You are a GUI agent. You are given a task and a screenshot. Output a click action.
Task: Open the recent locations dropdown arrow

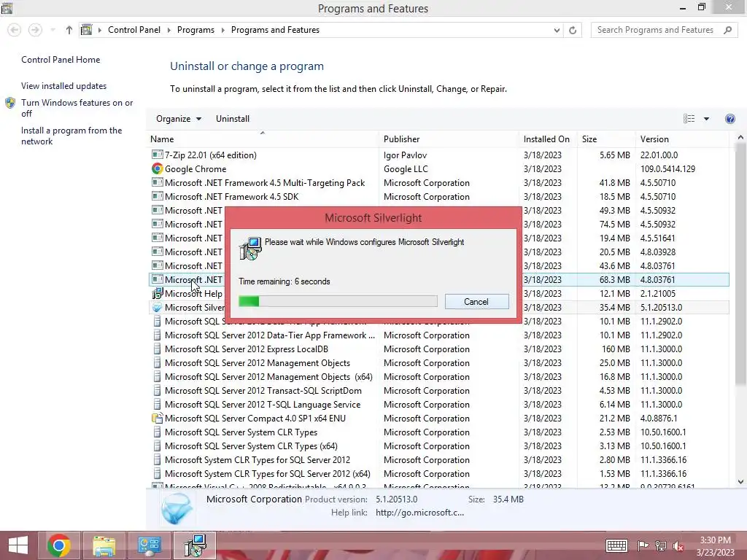point(53,30)
